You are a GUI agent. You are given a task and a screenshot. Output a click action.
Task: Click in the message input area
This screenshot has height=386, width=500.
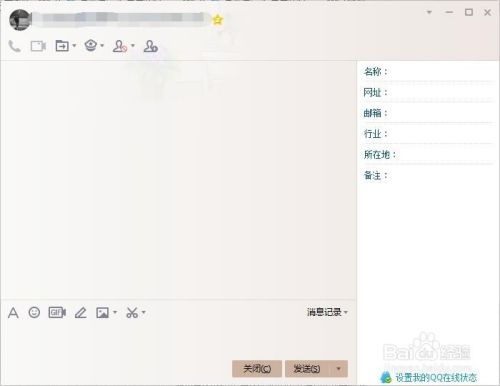click(x=178, y=340)
